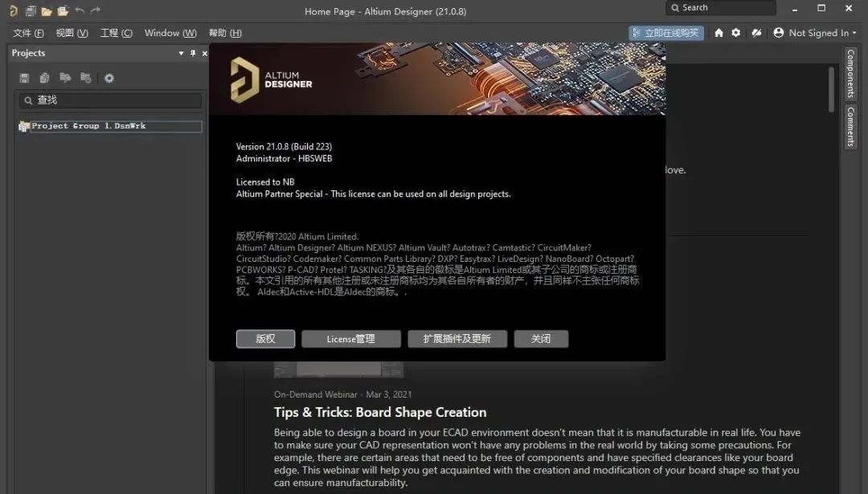Click the 查找 search field in Projects
The height and width of the screenshot is (494, 868).
[x=108, y=100]
